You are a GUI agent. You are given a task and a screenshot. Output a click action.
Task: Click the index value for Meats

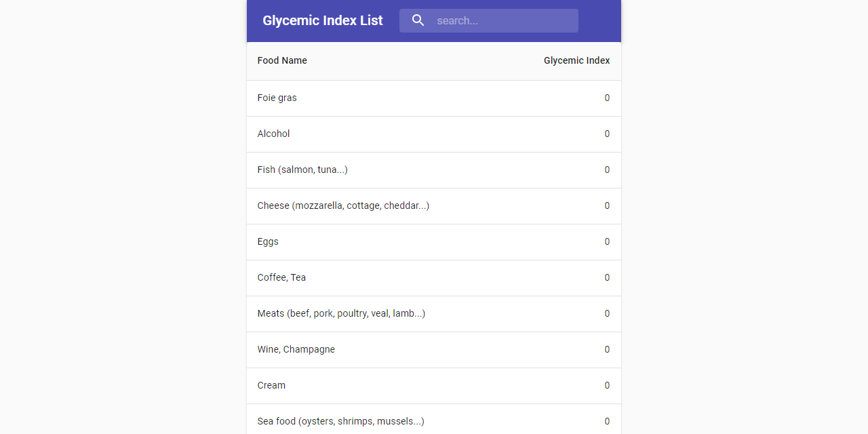tap(607, 313)
